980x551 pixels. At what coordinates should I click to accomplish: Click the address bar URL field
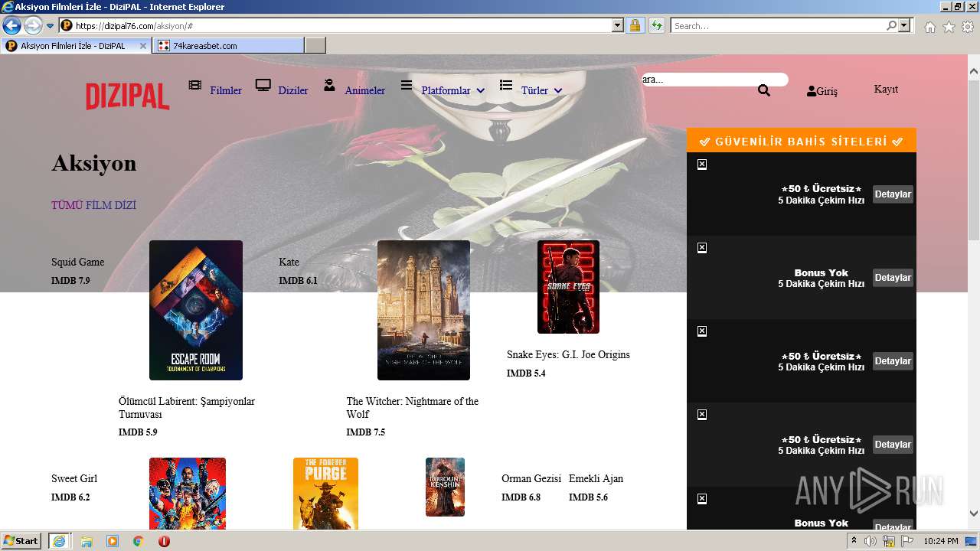click(342, 26)
